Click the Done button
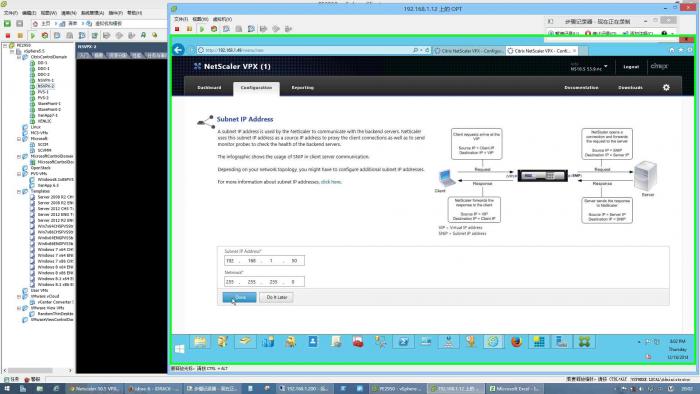This screenshot has height=394, width=700. (240, 297)
